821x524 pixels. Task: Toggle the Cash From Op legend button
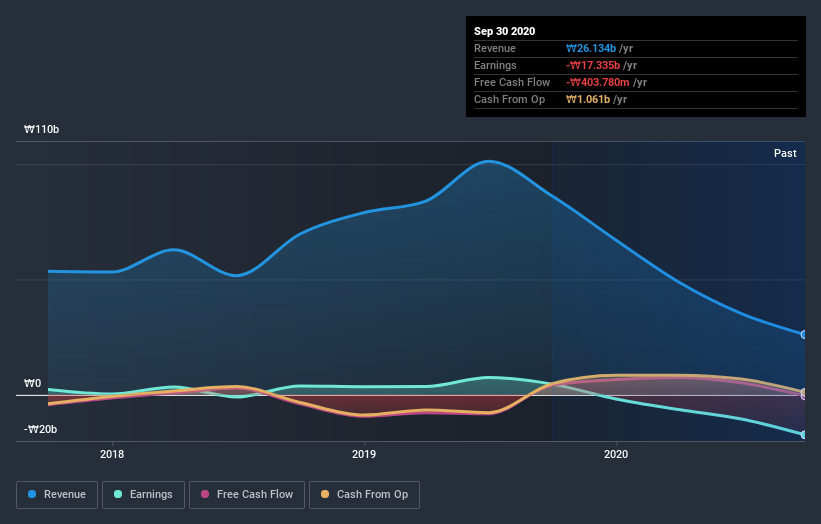coord(364,495)
